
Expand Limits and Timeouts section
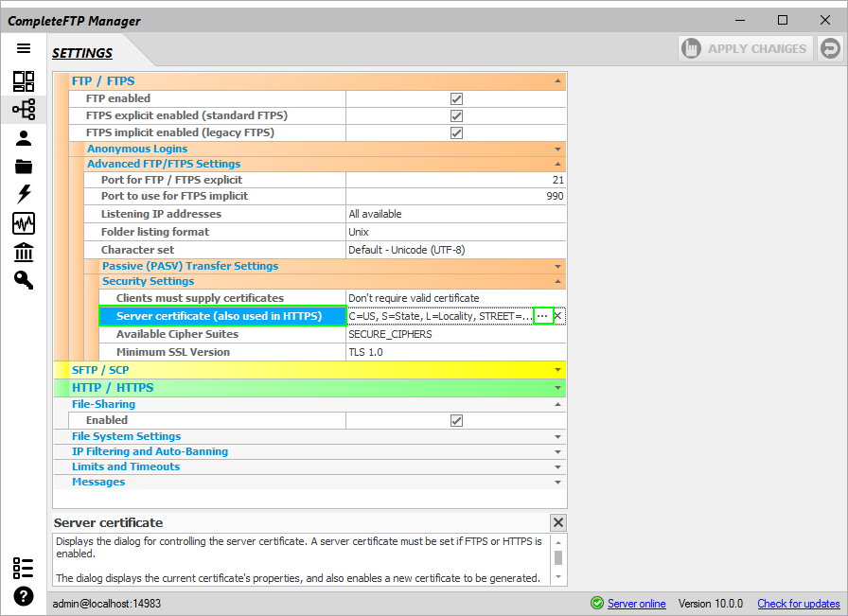click(557, 467)
